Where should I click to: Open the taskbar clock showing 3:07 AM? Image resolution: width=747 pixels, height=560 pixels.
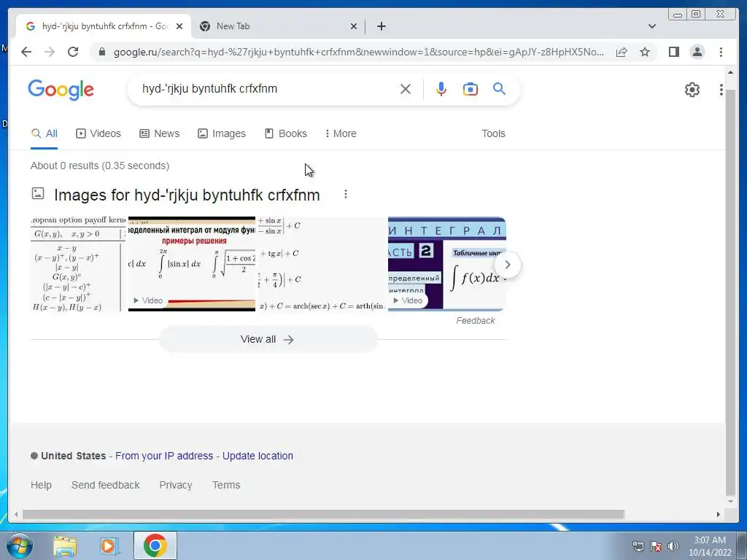pos(710,545)
